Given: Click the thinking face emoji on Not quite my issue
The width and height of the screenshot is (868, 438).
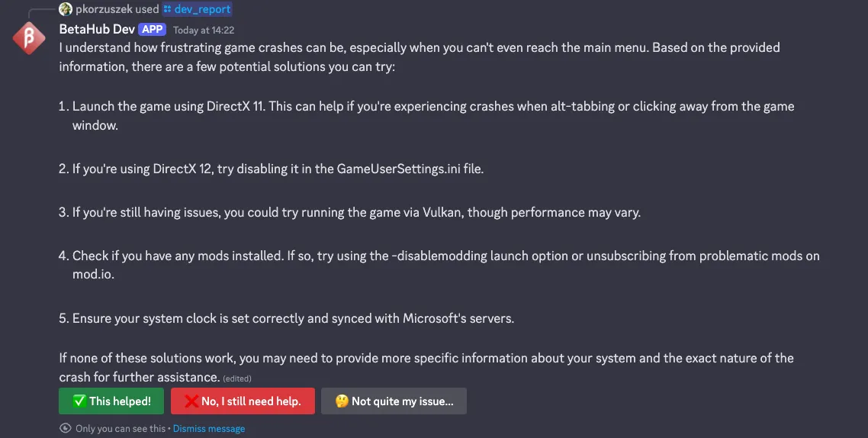Looking at the screenshot, I should (341, 401).
